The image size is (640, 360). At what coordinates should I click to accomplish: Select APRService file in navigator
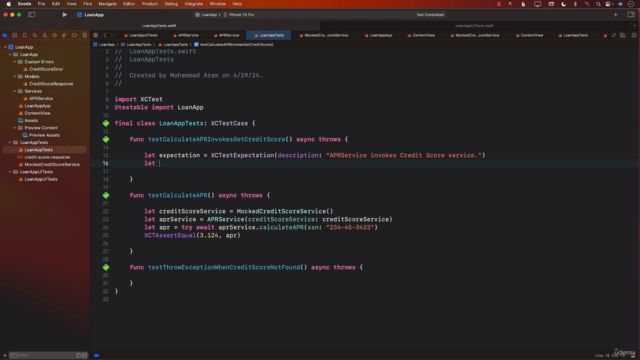(x=40, y=98)
